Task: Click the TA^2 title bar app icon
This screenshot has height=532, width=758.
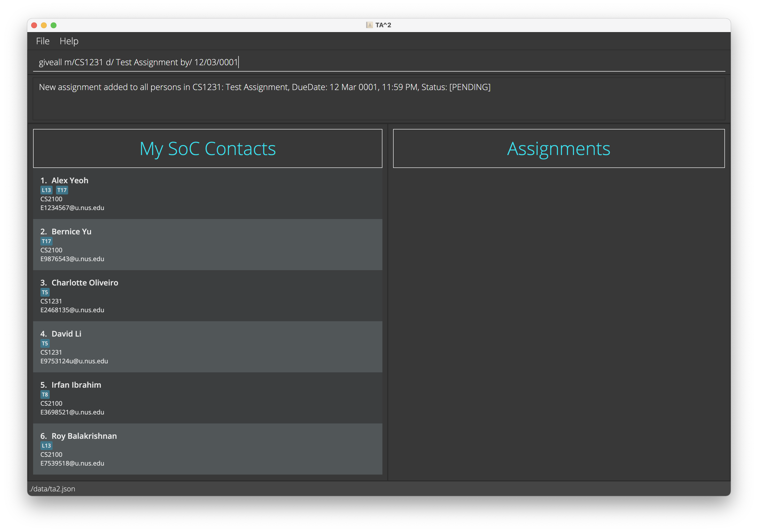Action: pyautogui.click(x=369, y=25)
